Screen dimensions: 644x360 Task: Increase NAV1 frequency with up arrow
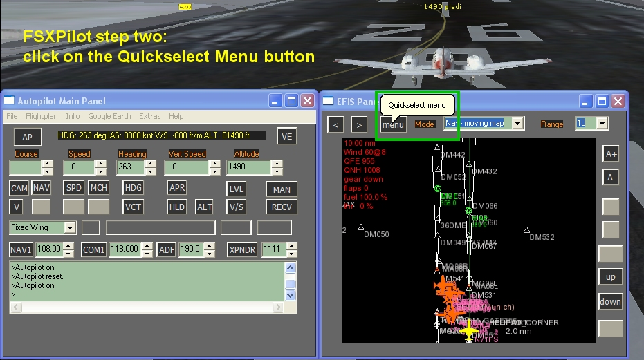pyautogui.click(x=69, y=245)
